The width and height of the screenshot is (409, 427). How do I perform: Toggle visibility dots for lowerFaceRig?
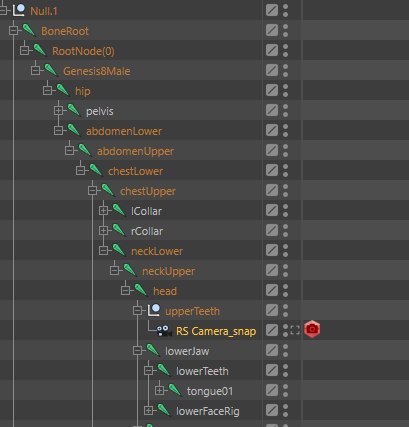285,410
